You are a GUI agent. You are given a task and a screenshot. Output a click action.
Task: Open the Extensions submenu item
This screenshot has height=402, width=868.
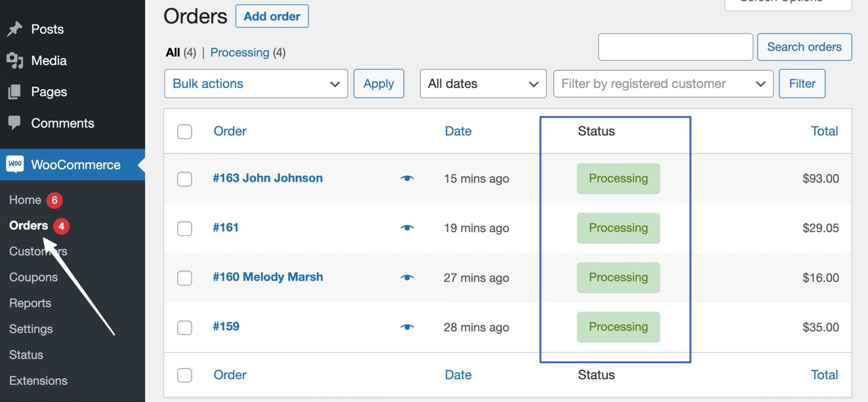coord(38,380)
